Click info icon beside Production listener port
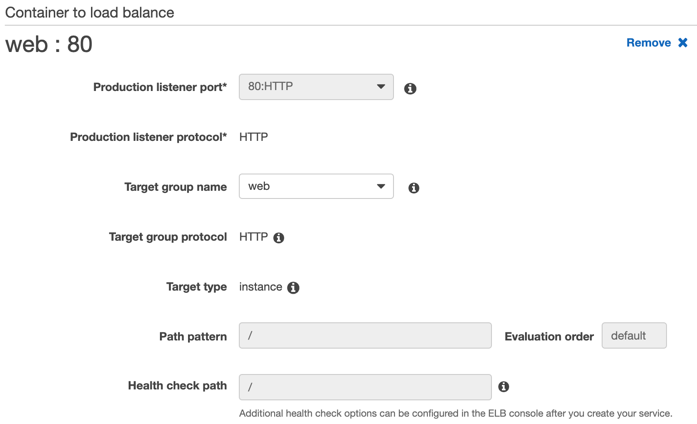Image resolution: width=697 pixels, height=424 pixels. [410, 88]
